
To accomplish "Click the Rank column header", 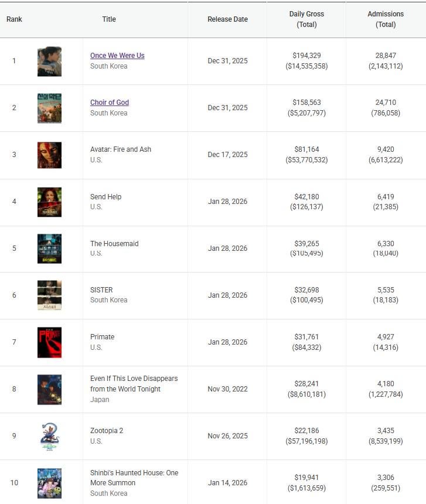I will pyautogui.click(x=15, y=19).
